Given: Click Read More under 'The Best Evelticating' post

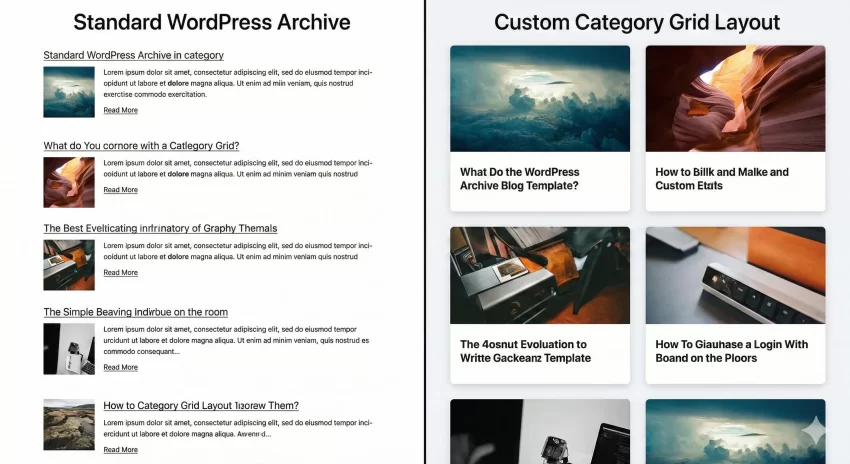Looking at the screenshot, I should tap(120, 273).
